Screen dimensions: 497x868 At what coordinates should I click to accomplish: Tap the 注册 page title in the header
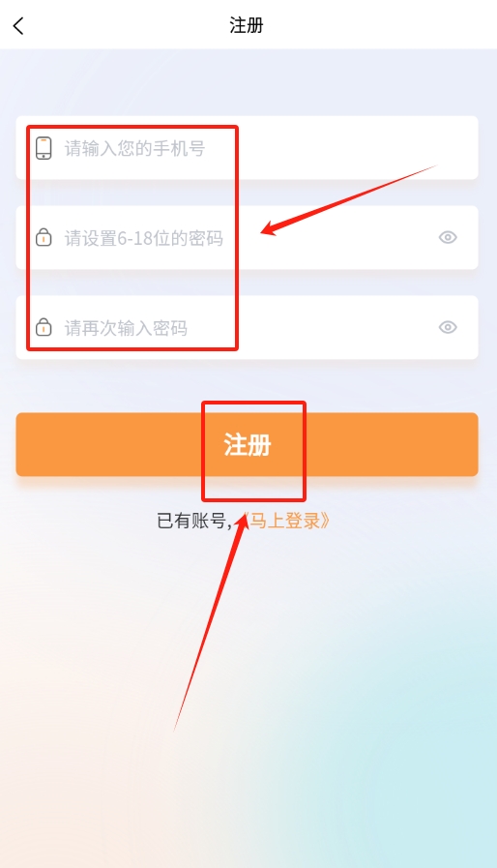247,25
